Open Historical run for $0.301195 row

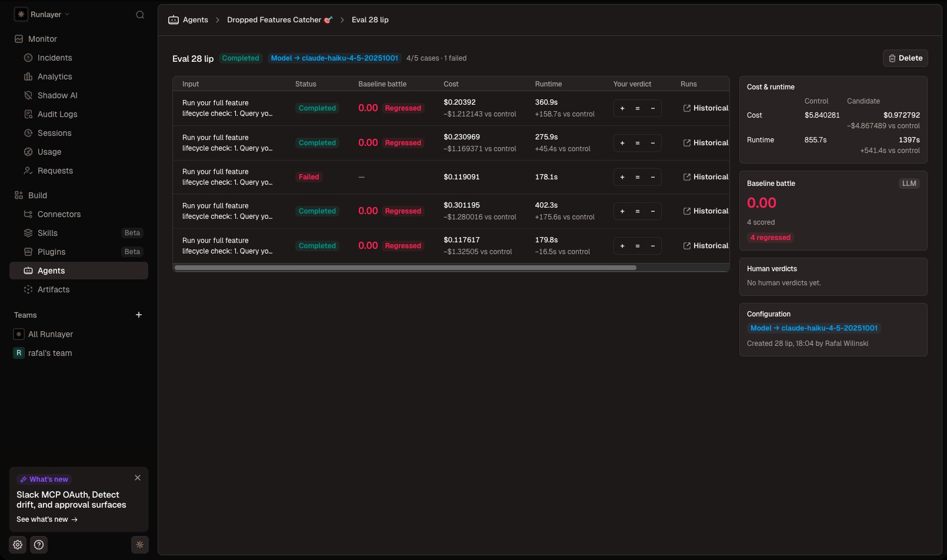pos(706,211)
